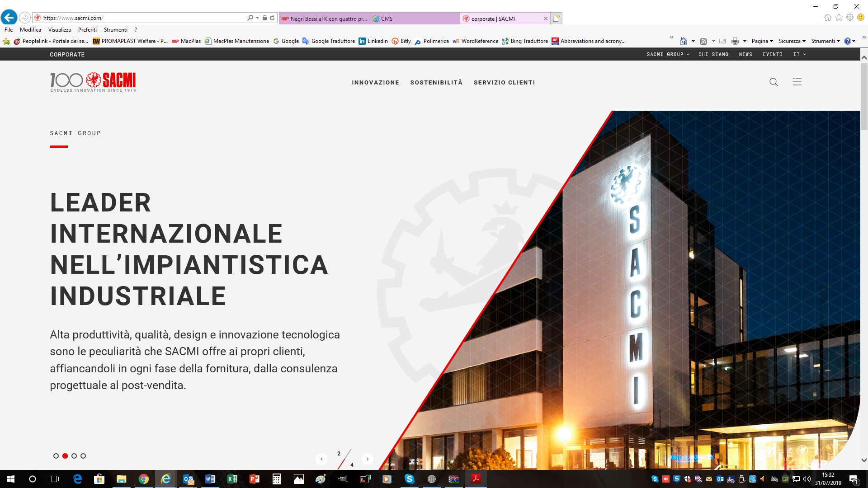Open the Strumenti menu in menu bar

click(116, 30)
